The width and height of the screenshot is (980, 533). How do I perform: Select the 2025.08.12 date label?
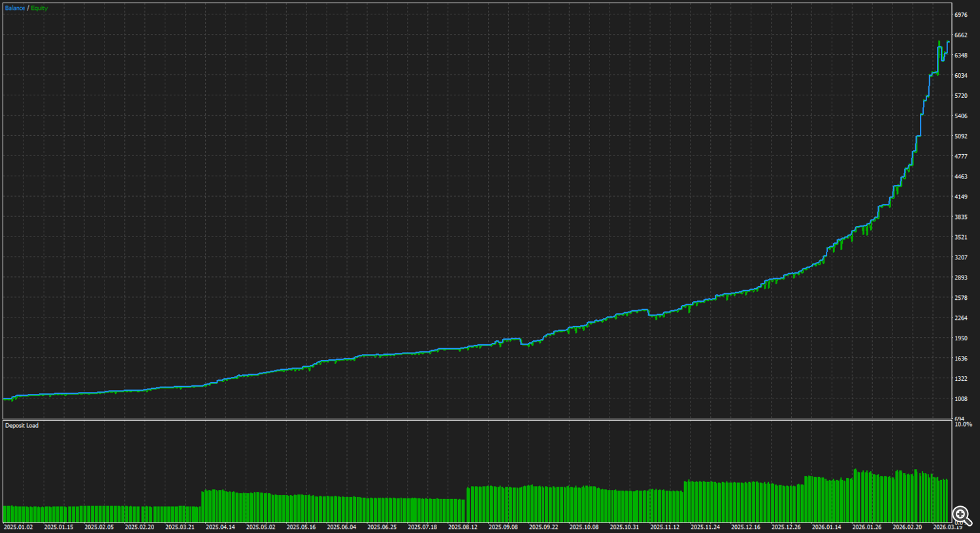(x=463, y=527)
